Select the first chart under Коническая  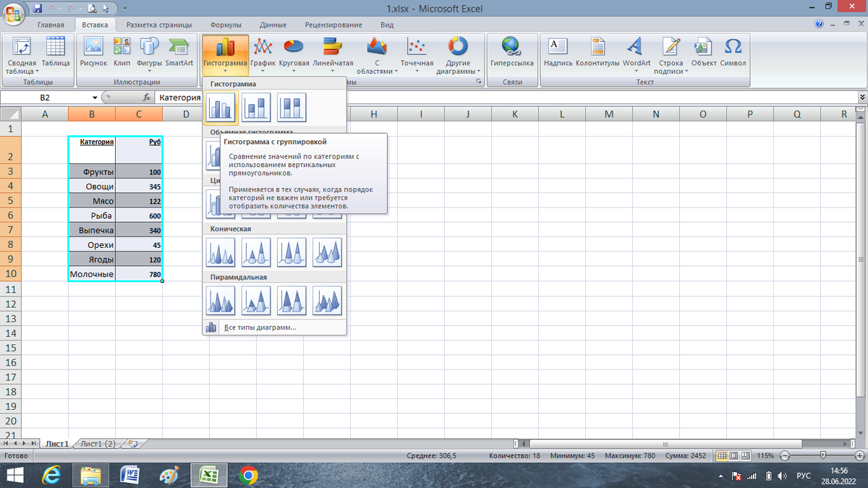[x=221, y=252]
